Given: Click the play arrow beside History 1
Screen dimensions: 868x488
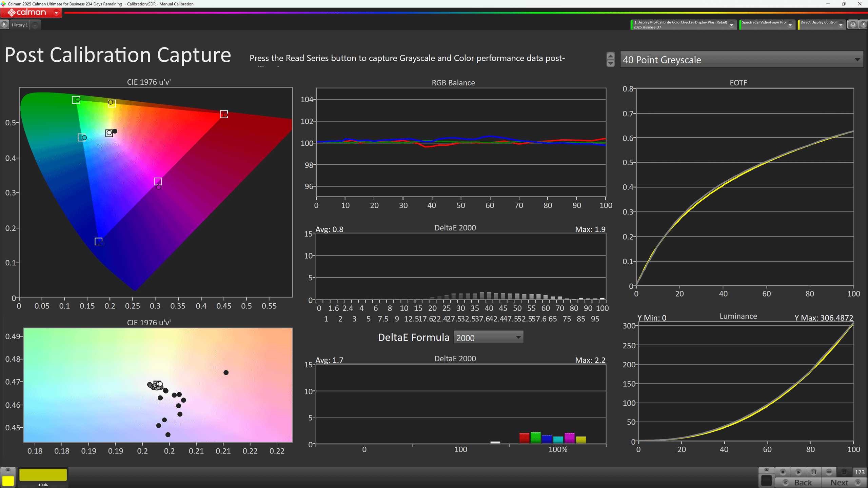Looking at the screenshot, I should (4, 24).
